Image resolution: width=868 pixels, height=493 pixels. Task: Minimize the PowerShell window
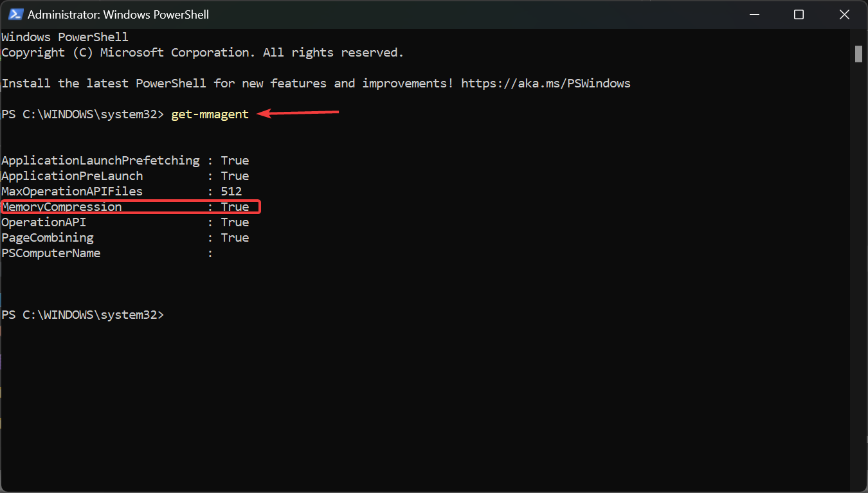point(753,14)
